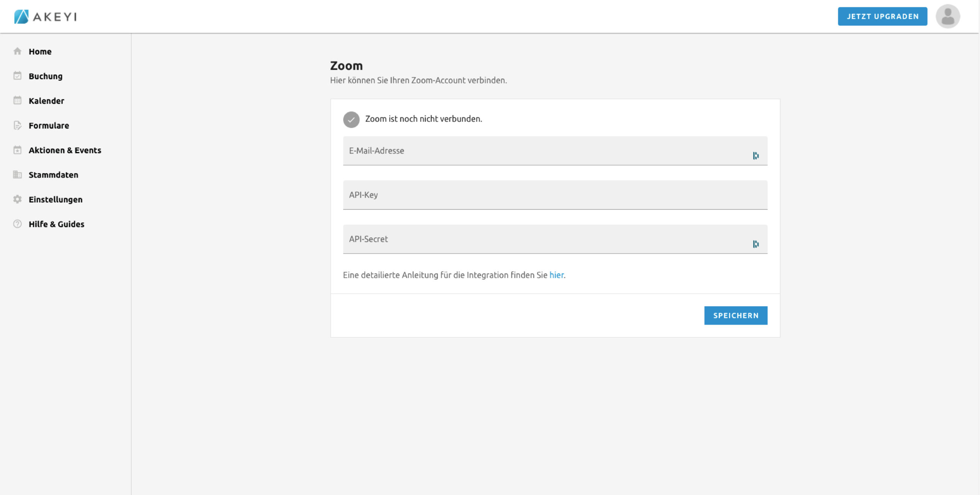Save settings with the Speichern button
This screenshot has height=495, width=980.
[735, 315]
